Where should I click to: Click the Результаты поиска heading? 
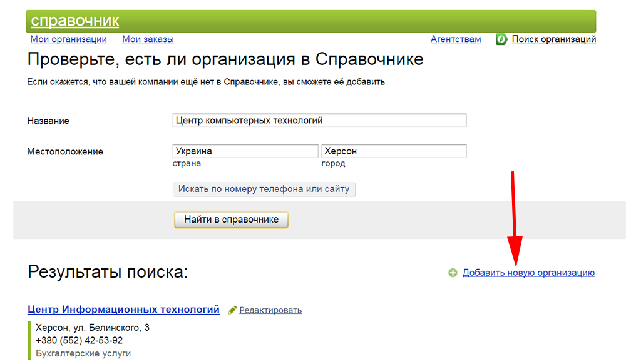point(108,272)
